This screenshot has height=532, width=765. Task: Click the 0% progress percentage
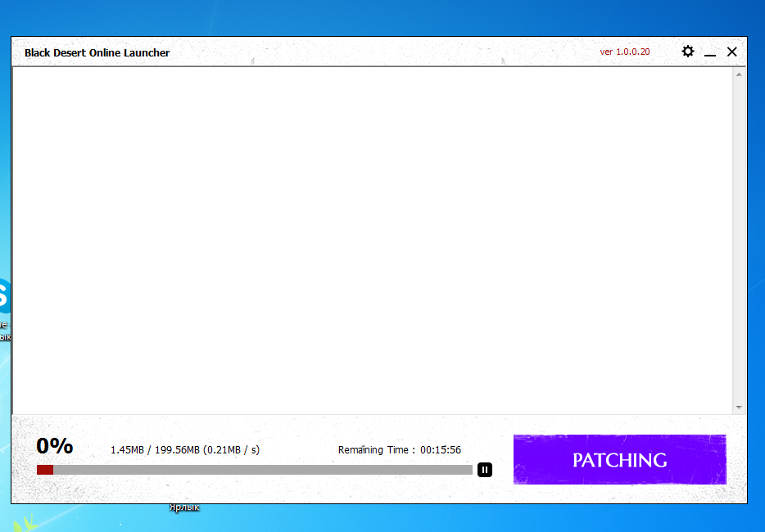(55, 446)
